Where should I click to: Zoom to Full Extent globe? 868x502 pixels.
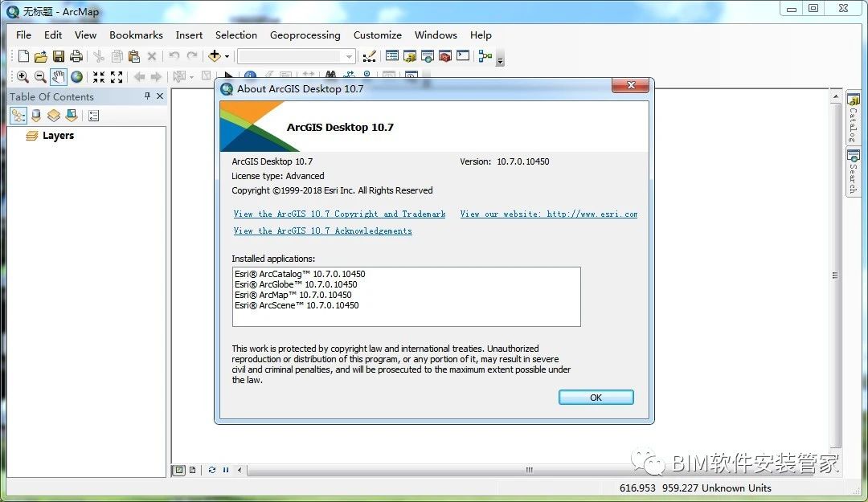coord(77,77)
